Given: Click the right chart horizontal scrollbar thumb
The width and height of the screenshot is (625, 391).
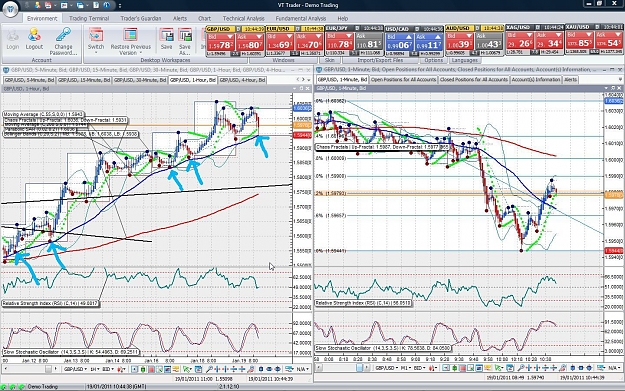Looking at the screenshot, I should tap(359, 369).
